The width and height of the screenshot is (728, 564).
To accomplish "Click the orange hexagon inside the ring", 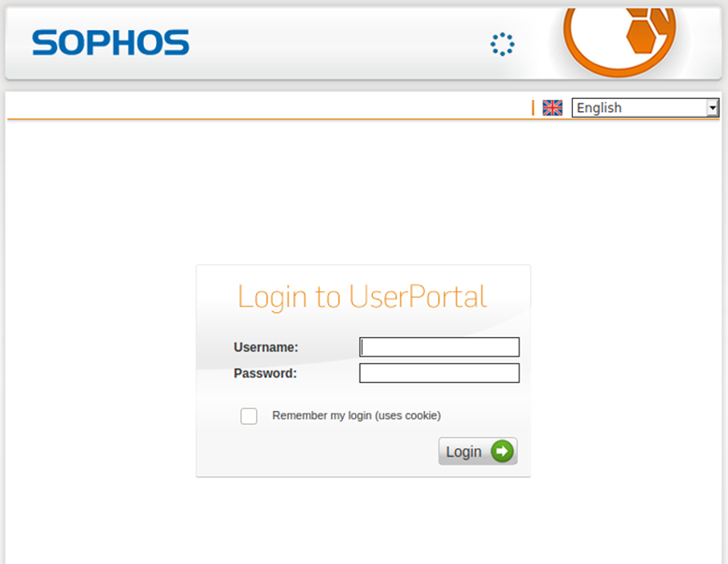I will pyautogui.click(x=642, y=37).
